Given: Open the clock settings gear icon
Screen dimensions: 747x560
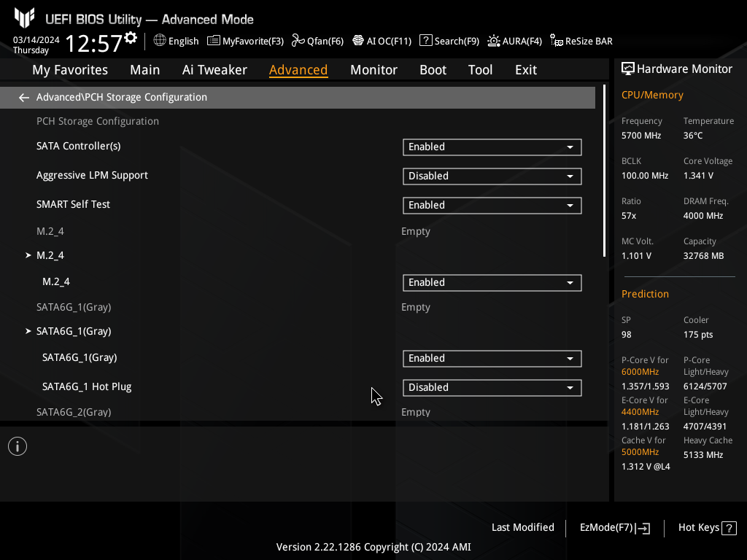Looking at the screenshot, I should [x=131, y=38].
